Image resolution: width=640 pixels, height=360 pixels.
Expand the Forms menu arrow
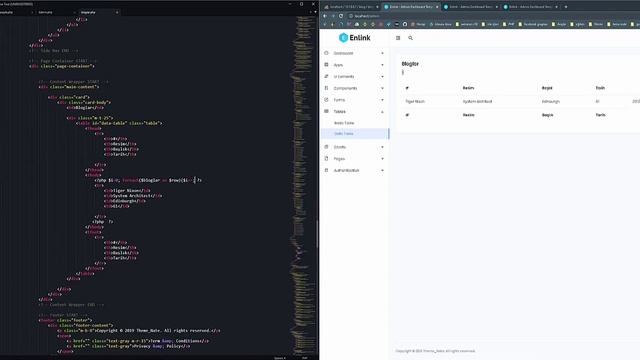click(382, 100)
